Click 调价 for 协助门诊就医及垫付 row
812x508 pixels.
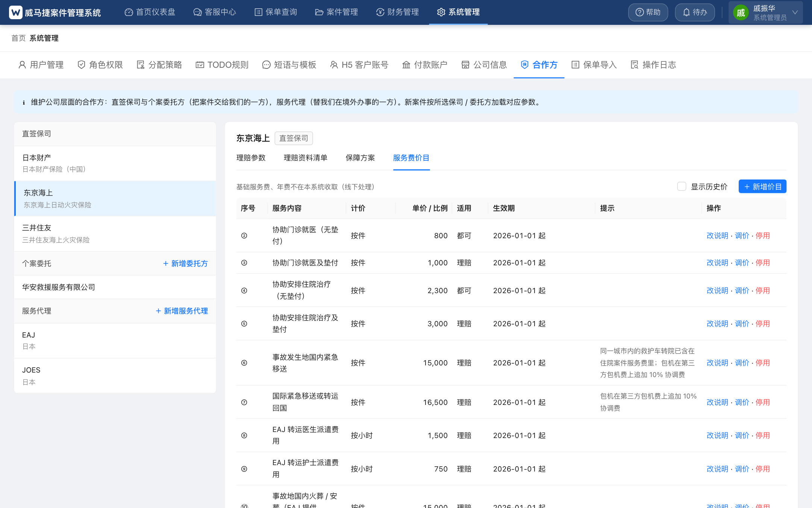click(742, 263)
